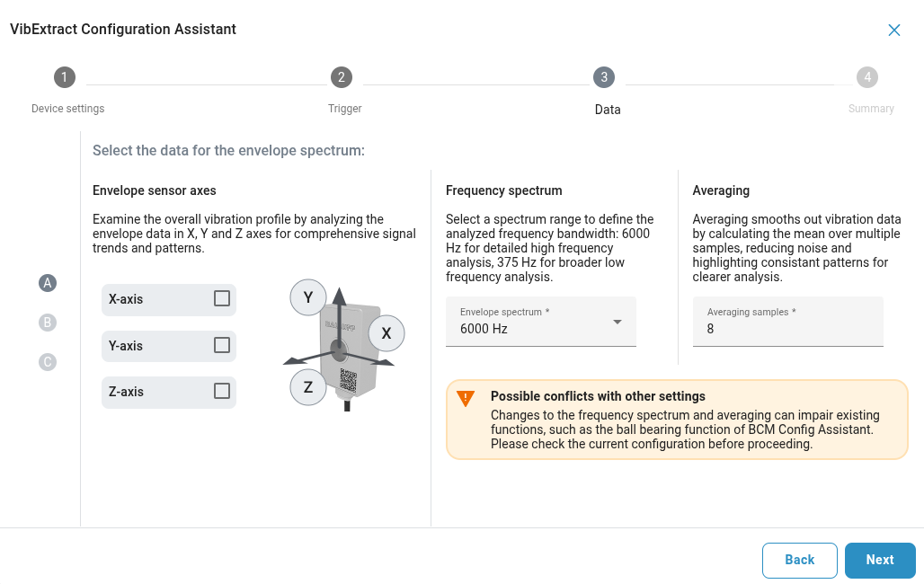
Task: Go to step 2 Trigger circle
Action: [x=342, y=77]
